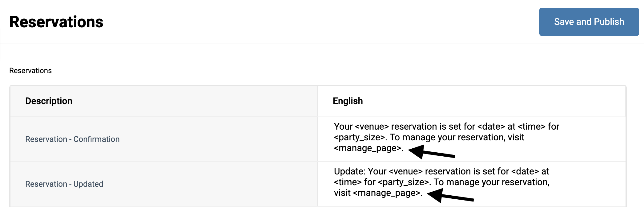Click the Save and Publish button
The width and height of the screenshot is (644, 207).
tap(589, 21)
